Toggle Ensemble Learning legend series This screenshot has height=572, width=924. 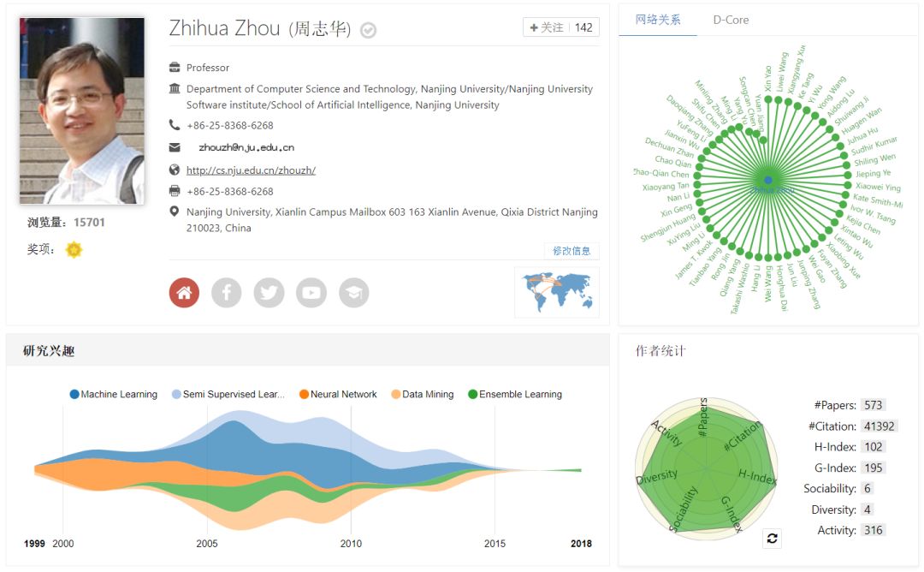point(515,395)
